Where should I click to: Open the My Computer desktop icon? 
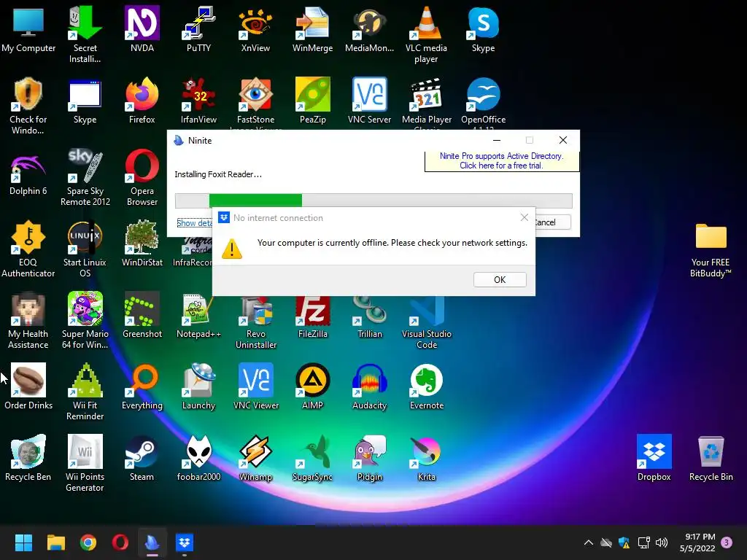click(x=28, y=29)
